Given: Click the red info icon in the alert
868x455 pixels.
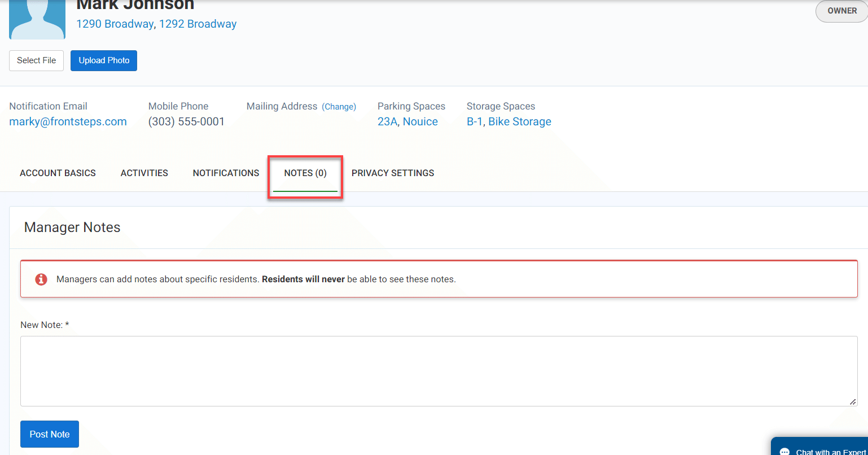Looking at the screenshot, I should click(41, 279).
